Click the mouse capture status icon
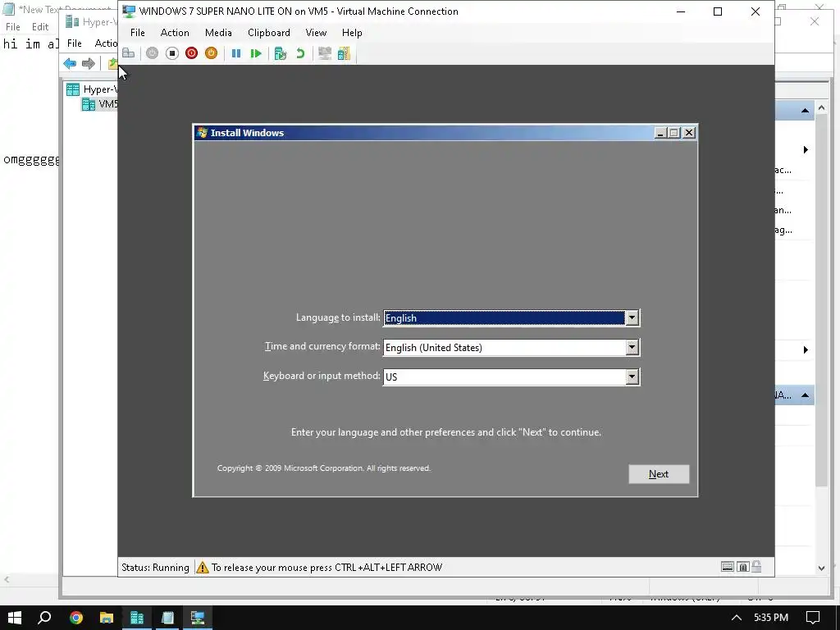 point(743,567)
